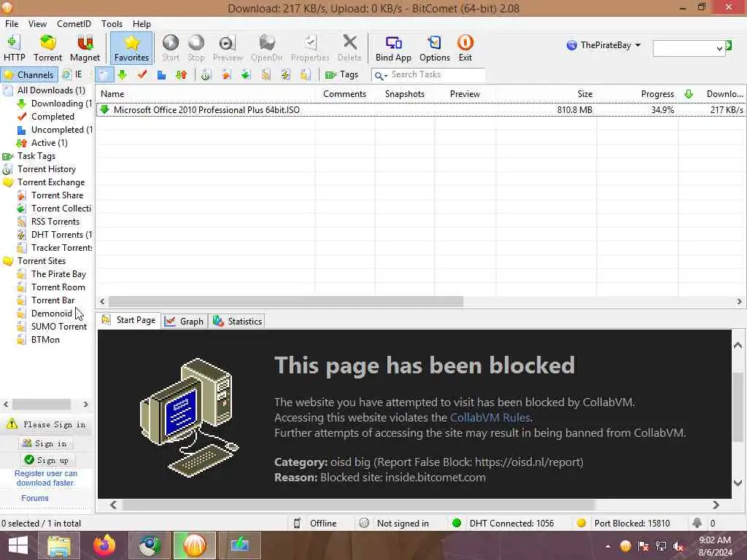The width and height of the screenshot is (747, 560).
Task: Select Completed in the sidebar tree
Action: click(x=53, y=117)
